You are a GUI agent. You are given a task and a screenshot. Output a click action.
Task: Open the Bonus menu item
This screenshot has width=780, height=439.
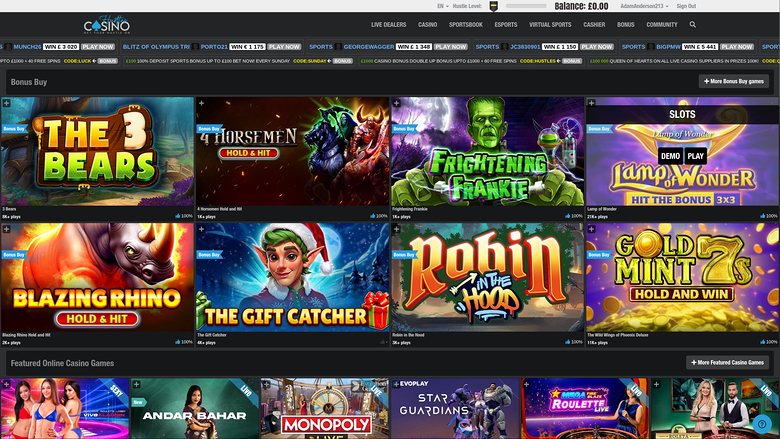pos(626,24)
